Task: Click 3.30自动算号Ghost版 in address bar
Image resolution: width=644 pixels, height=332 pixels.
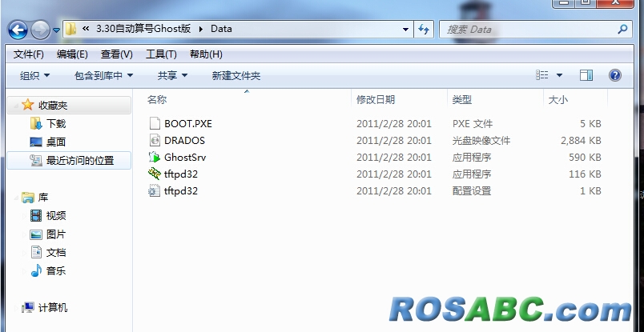Action: [x=143, y=29]
